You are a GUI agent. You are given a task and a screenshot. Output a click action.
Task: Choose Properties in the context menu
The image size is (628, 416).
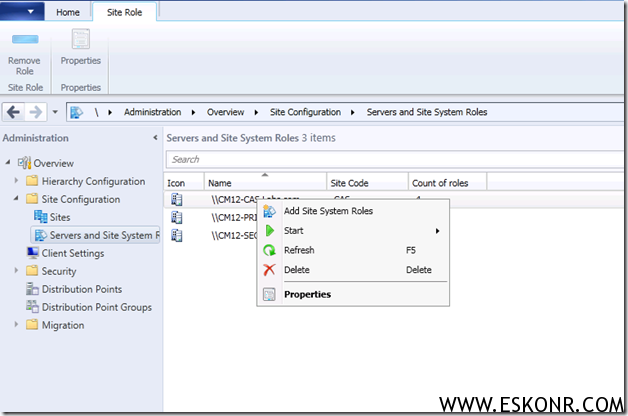coord(353,294)
